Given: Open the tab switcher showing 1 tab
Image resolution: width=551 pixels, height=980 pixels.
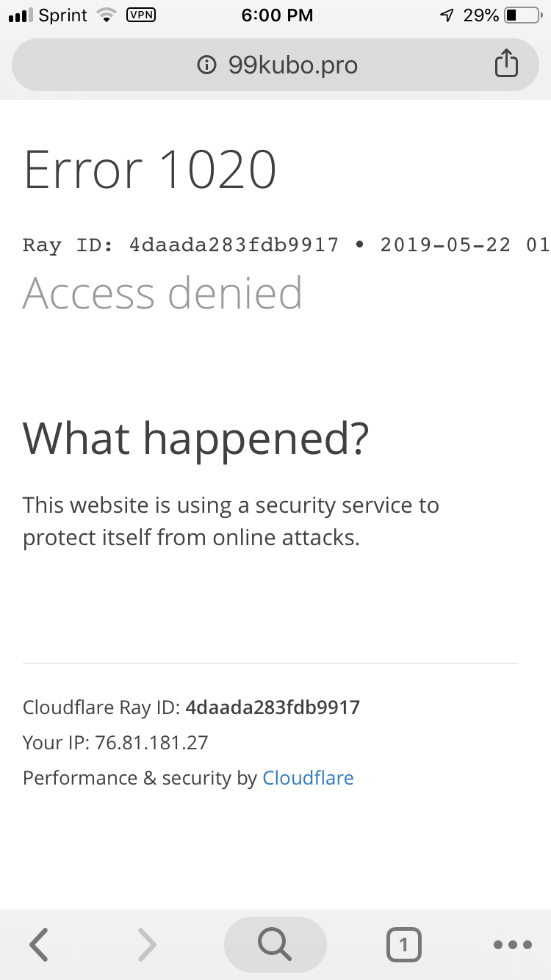Looking at the screenshot, I should tap(403, 945).
